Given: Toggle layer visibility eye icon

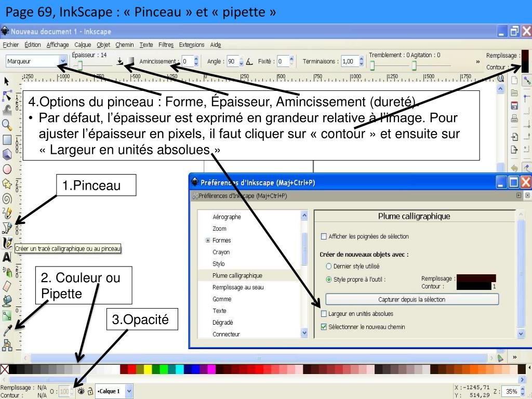Looking at the screenshot, I should pyautogui.click(x=81, y=391).
